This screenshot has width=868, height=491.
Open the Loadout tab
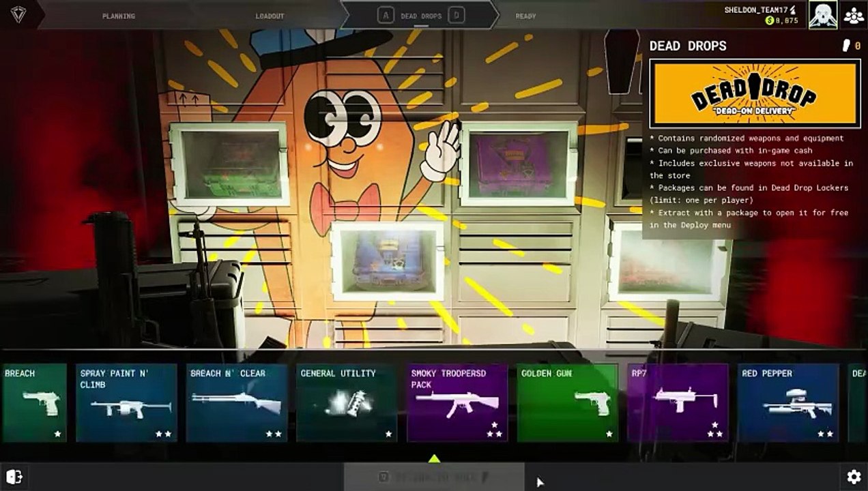pyautogui.click(x=270, y=16)
